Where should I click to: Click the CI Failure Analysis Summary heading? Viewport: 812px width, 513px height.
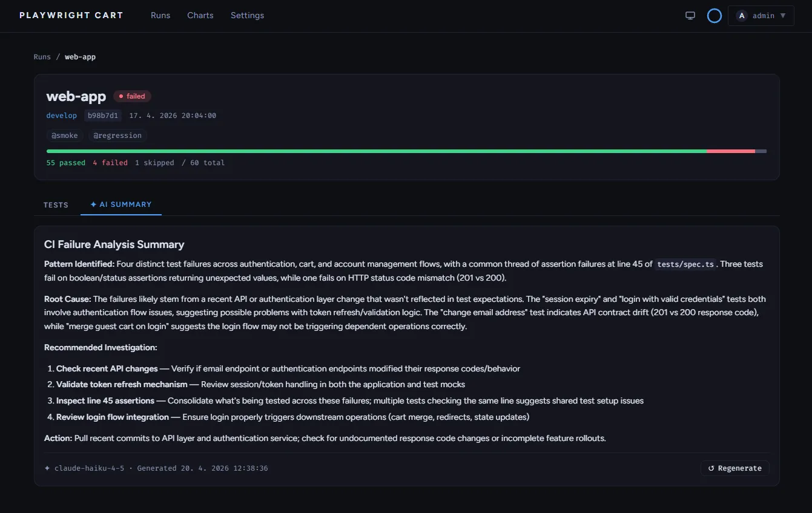[x=114, y=244]
